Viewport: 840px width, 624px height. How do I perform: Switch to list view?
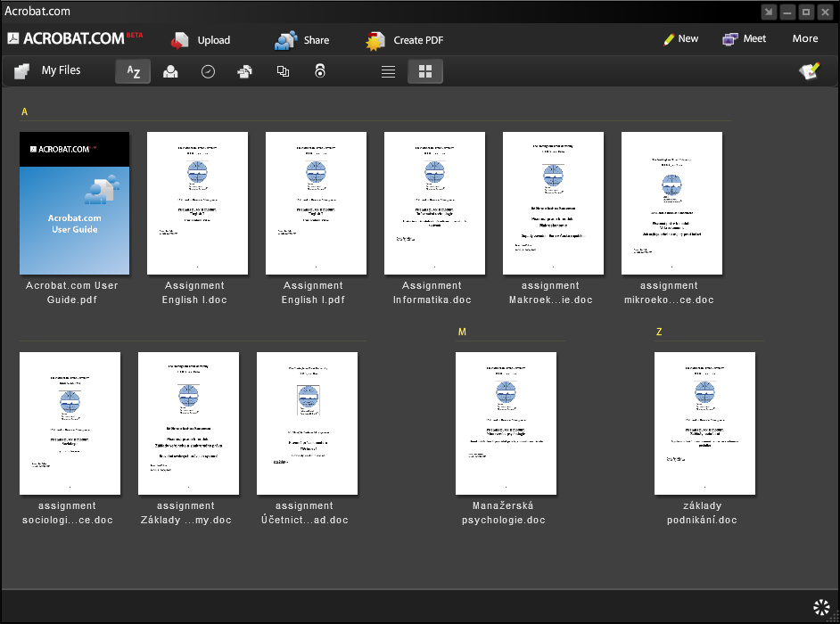389,72
